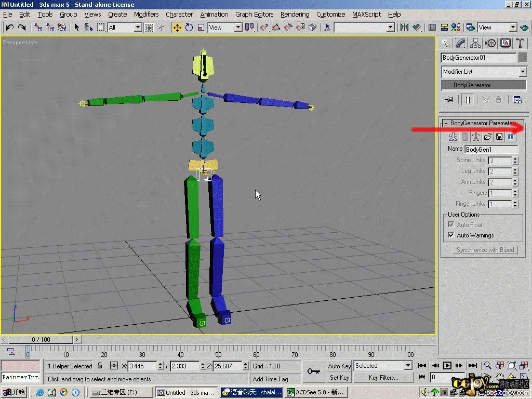Screen dimensions: 532x399
Task: Toggle Show End Result in the modifier stack
Action: click(468, 99)
